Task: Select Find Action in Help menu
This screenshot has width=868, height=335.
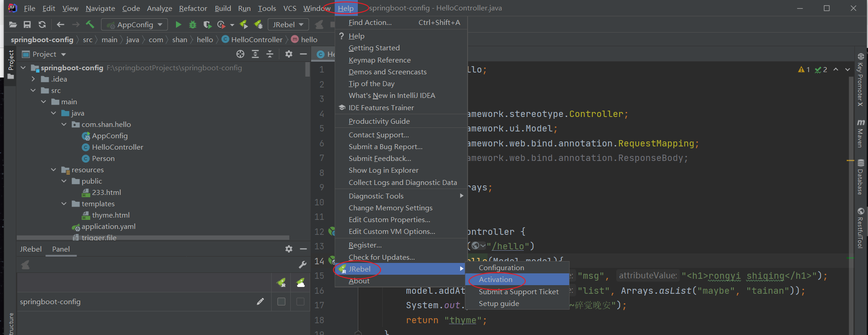Action: coord(401,22)
